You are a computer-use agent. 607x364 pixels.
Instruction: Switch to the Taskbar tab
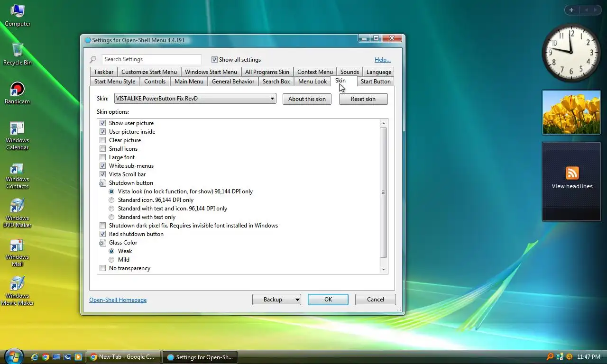(x=103, y=72)
